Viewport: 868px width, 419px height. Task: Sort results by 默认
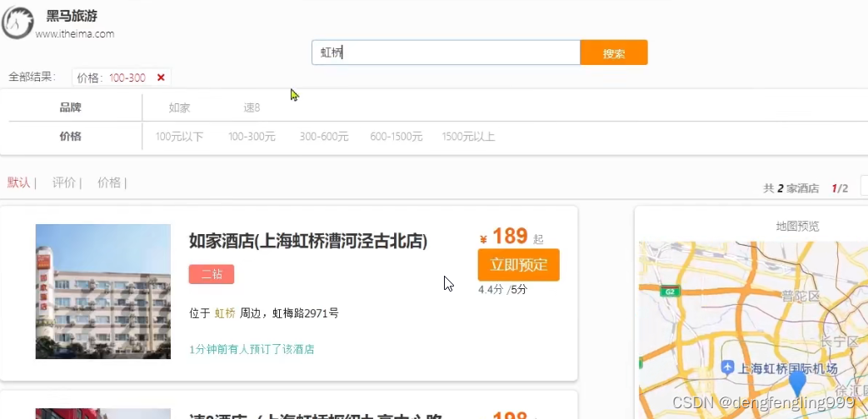pos(18,182)
